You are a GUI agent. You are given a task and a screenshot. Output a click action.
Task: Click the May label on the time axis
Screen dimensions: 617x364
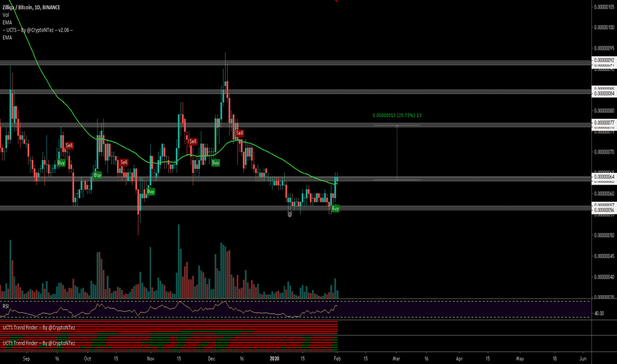520,359
